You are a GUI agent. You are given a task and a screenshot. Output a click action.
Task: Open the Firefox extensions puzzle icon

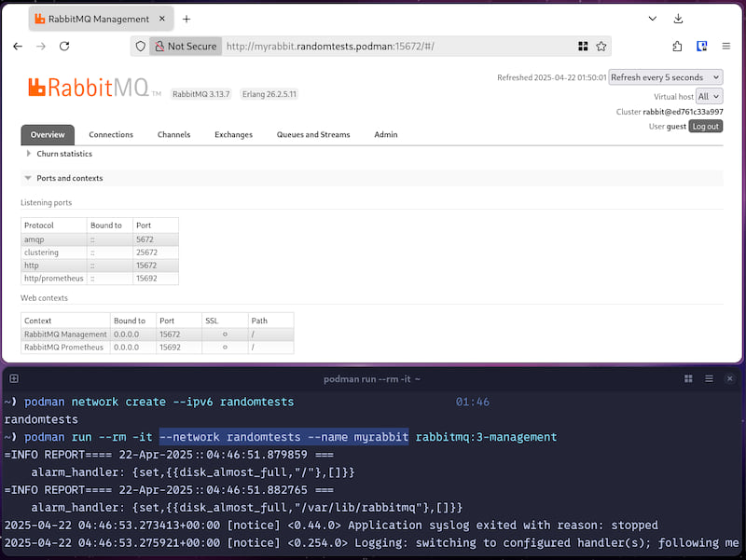point(677,46)
